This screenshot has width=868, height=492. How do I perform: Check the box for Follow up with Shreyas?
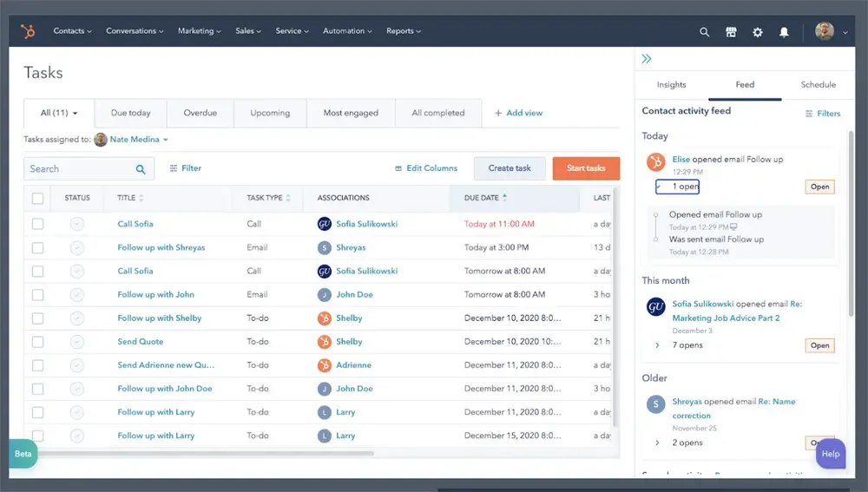point(37,247)
